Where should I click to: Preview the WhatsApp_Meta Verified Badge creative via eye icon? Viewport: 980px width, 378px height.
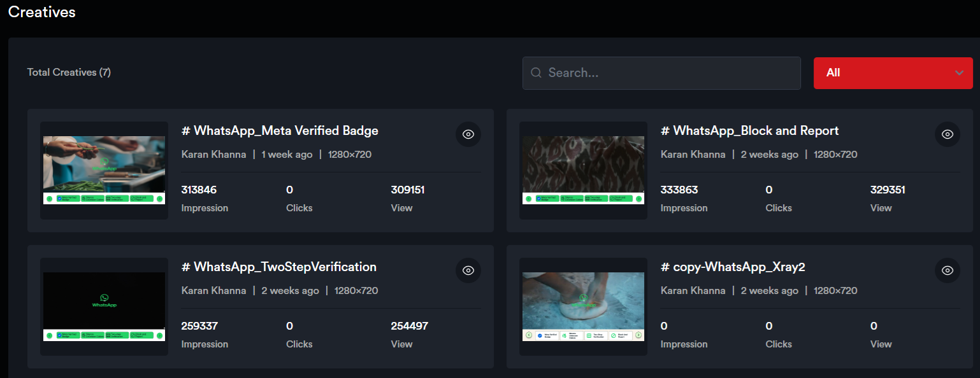(x=468, y=134)
